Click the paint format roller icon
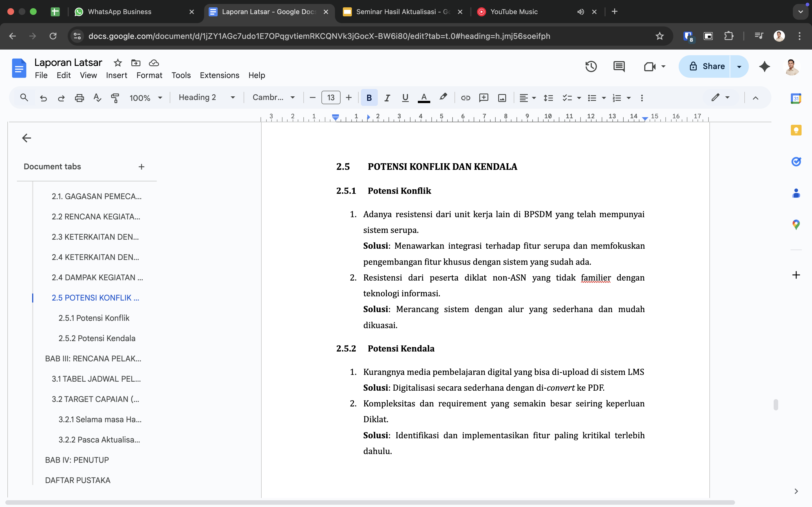 tap(115, 97)
